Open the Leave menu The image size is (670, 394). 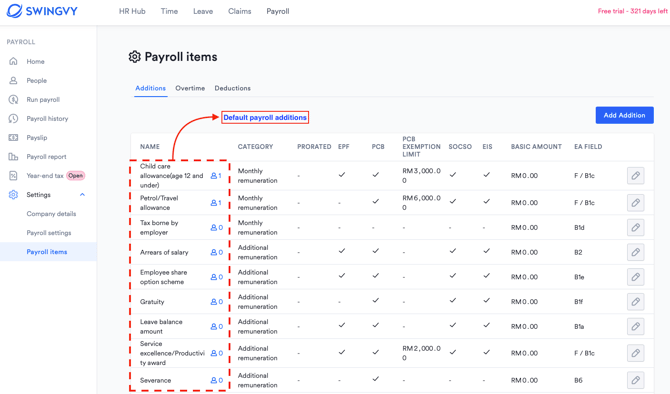click(x=203, y=11)
